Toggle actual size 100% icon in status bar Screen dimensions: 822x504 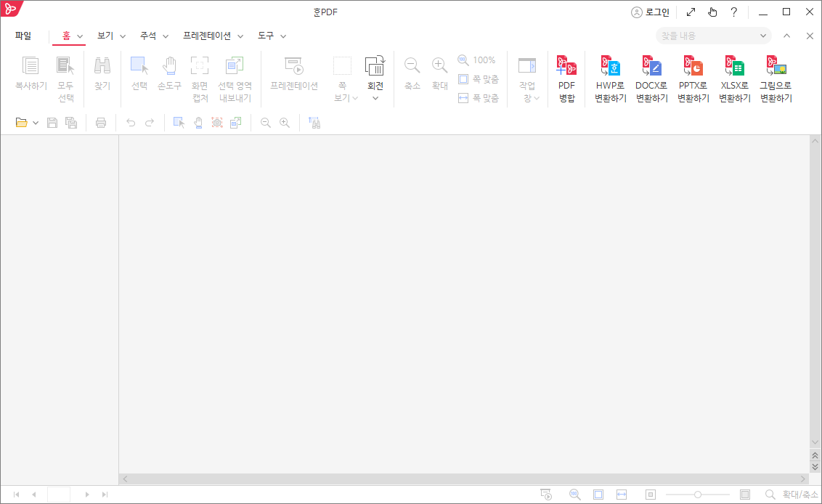[x=575, y=495]
